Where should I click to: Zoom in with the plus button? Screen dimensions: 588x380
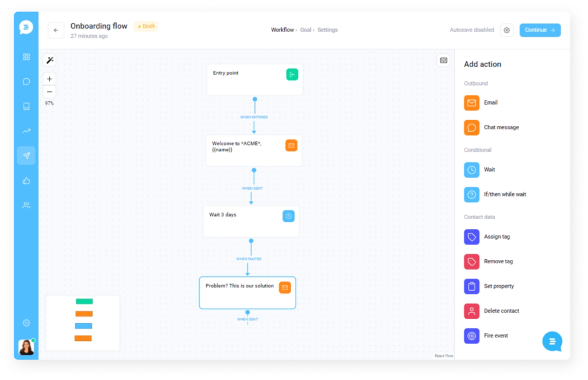coord(49,79)
